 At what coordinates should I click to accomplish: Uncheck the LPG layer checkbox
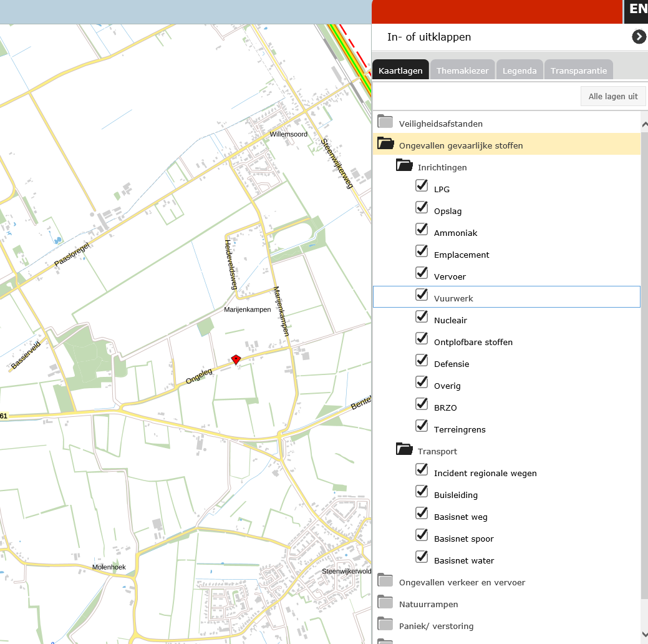(422, 186)
